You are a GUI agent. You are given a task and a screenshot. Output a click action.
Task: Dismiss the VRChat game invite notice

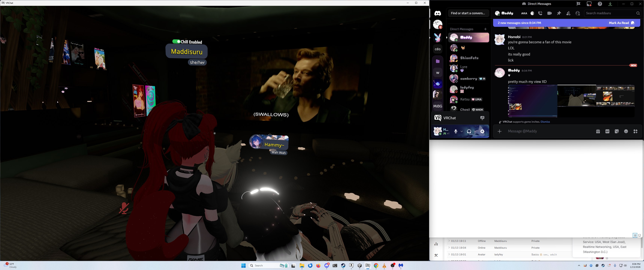[545, 122]
